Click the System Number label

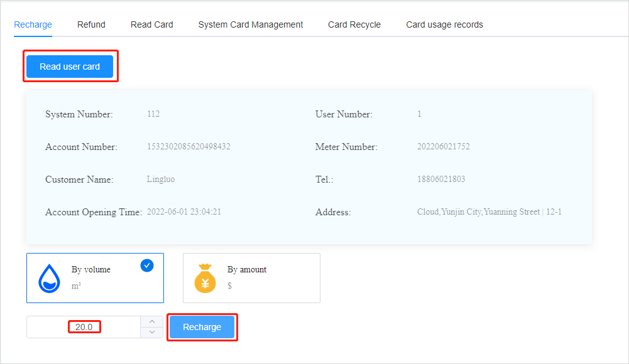coord(79,114)
